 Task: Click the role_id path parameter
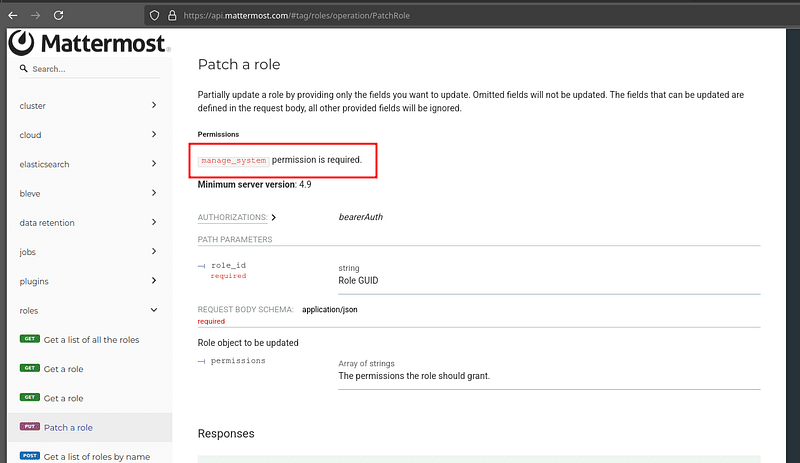click(x=229, y=265)
